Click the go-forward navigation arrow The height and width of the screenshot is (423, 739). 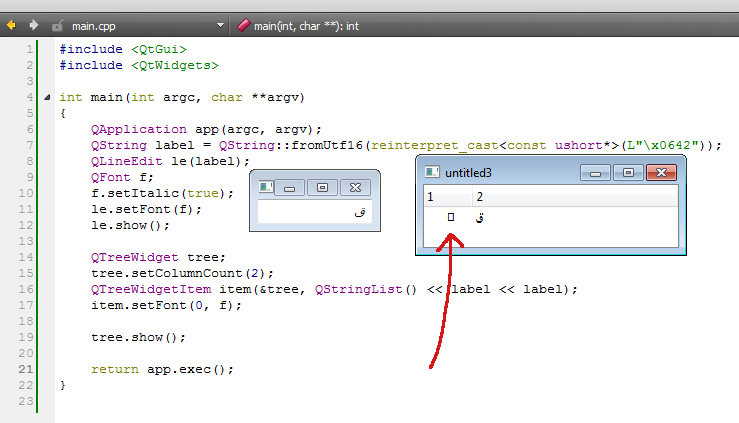34,24
